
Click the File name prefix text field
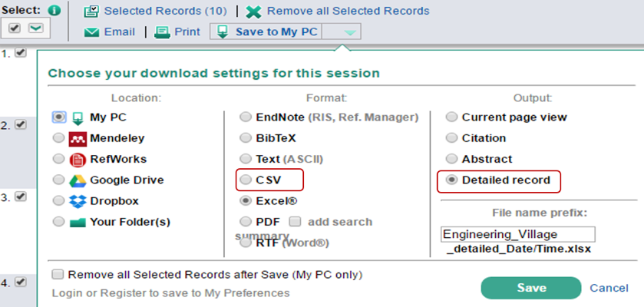(x=518, y=234)
